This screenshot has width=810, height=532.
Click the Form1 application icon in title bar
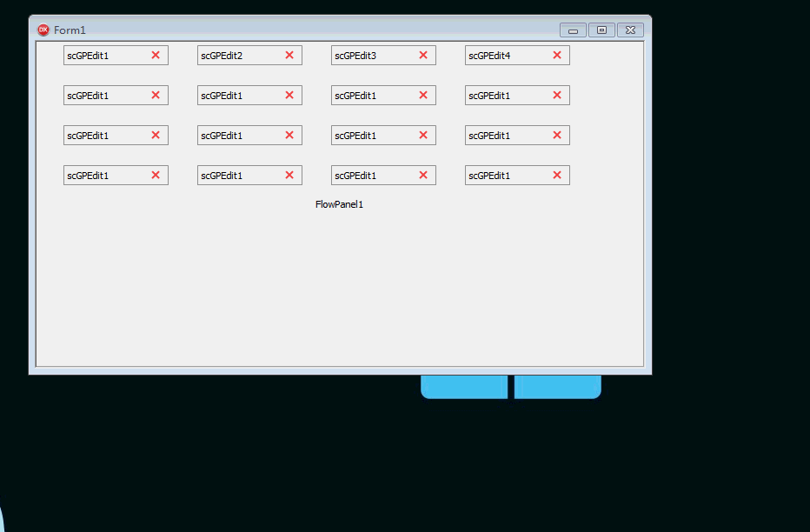pos(43,30)
